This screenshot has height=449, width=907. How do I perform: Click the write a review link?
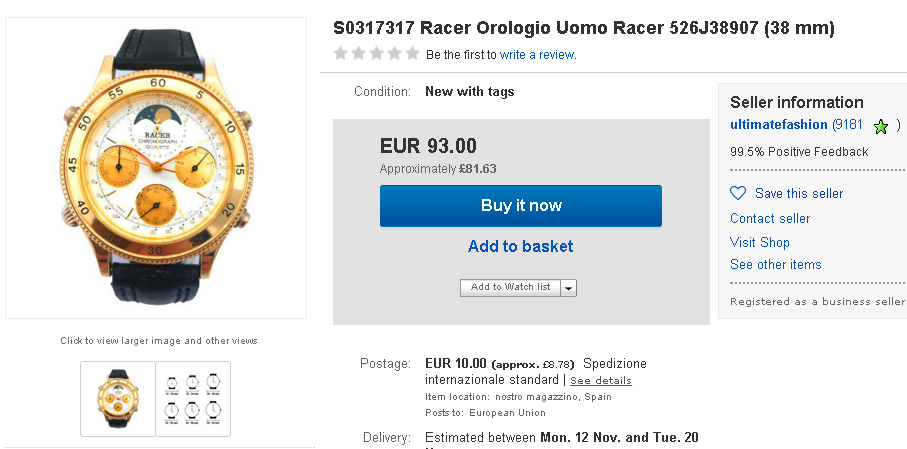click(537, 55)
